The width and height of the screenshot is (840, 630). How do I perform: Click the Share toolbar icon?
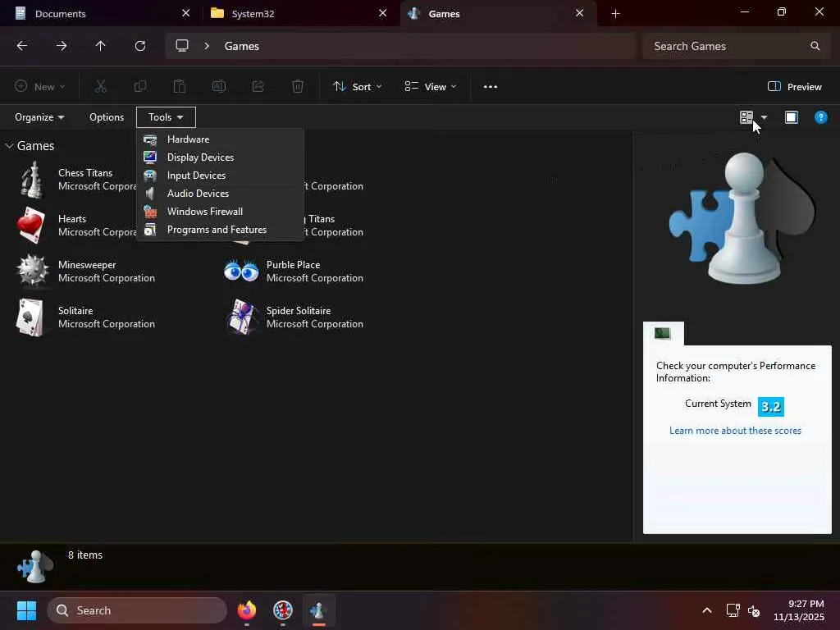click(x=258, y=86)
